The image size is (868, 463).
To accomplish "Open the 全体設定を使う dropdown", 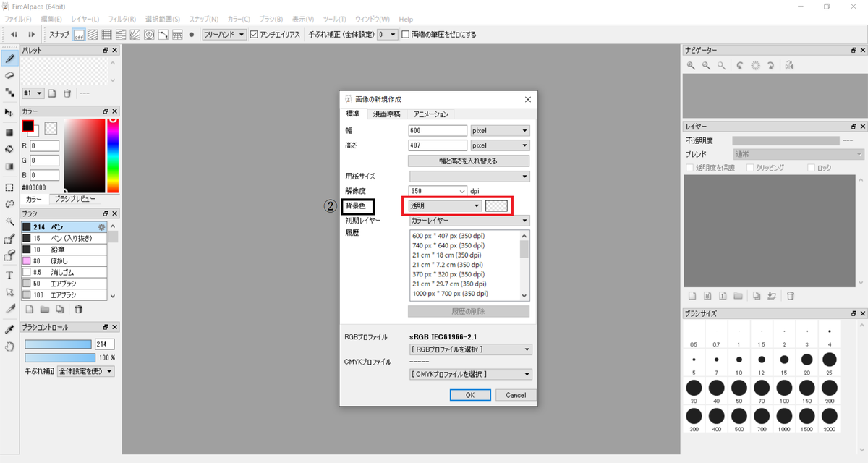I will click(x=85, y=371).
